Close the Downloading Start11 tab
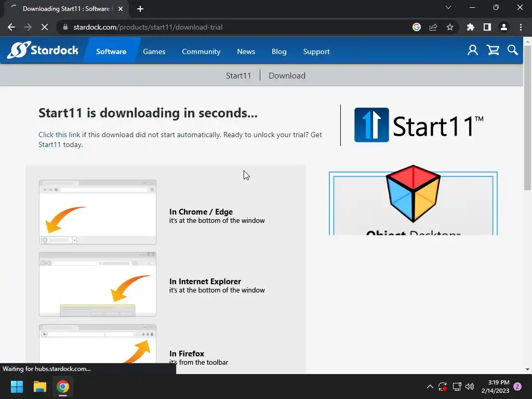 tap(121, 9)
